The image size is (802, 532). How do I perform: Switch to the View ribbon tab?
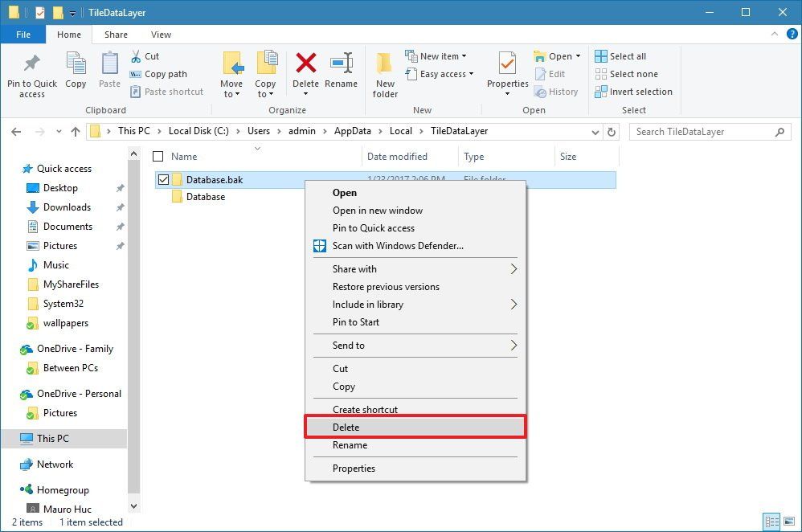[161, 35]
